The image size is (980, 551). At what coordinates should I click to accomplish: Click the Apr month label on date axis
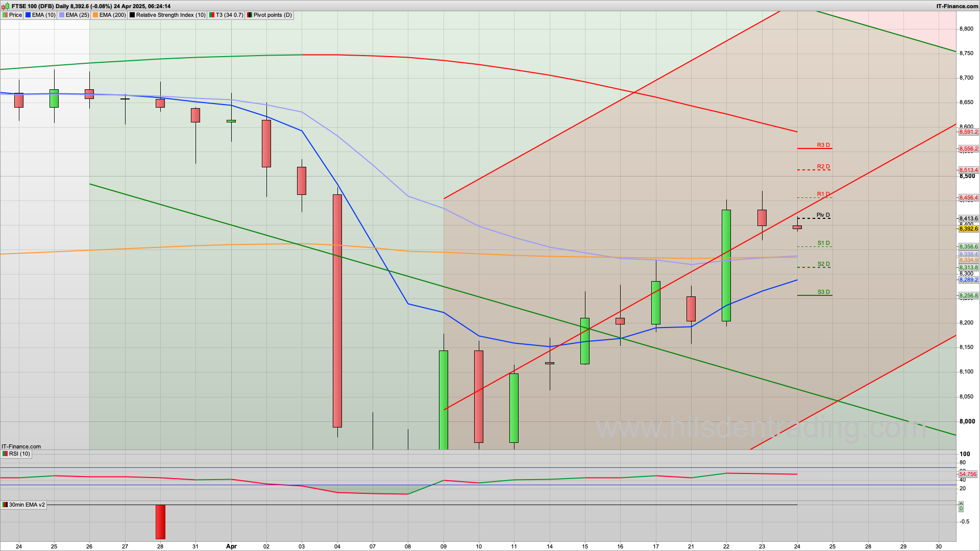231,546
